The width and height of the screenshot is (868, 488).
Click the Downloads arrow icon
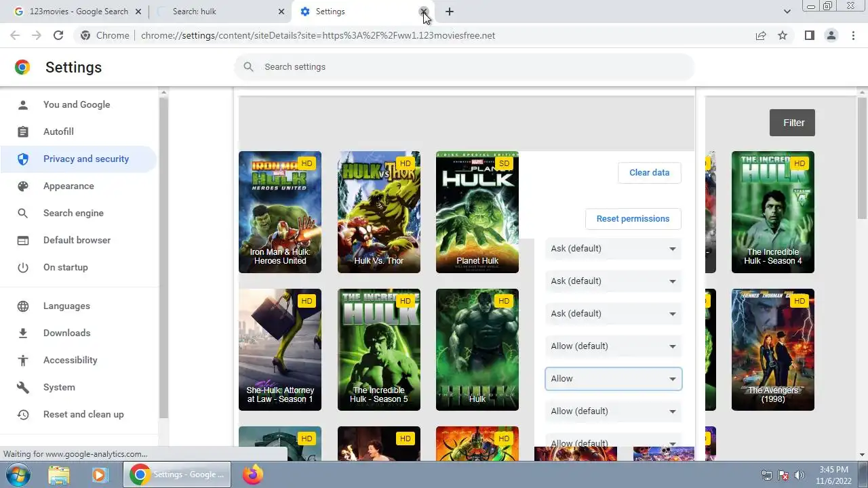click(23, 333)
